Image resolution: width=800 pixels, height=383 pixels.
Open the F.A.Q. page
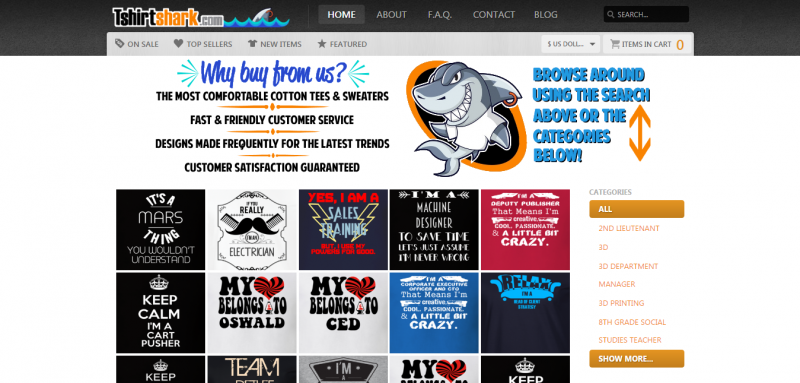[x=440, y=14]
